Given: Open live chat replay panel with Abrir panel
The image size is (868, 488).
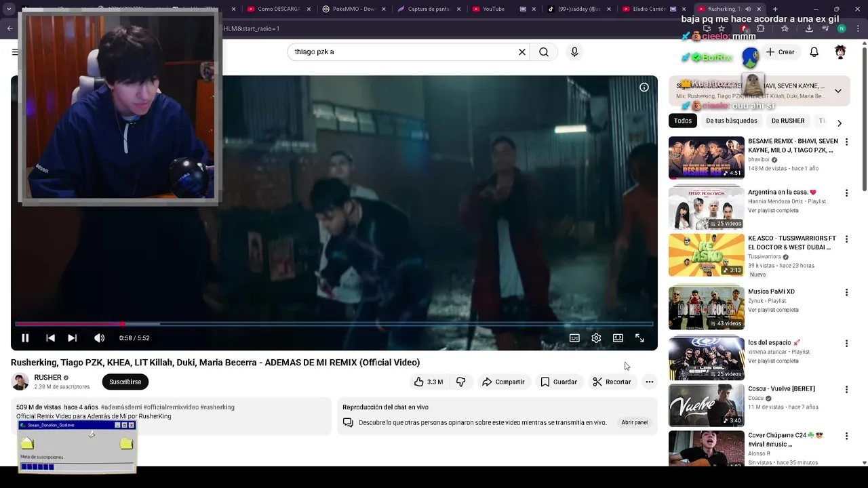Looking at the screenshot, I should click(635, 422).
